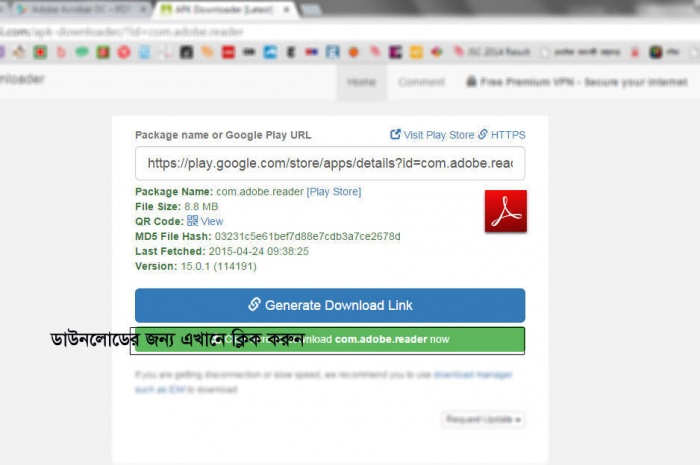Close the APK Downloader browser tab
The height and width of the screenshot is (465, 700).
pos(287,9)
